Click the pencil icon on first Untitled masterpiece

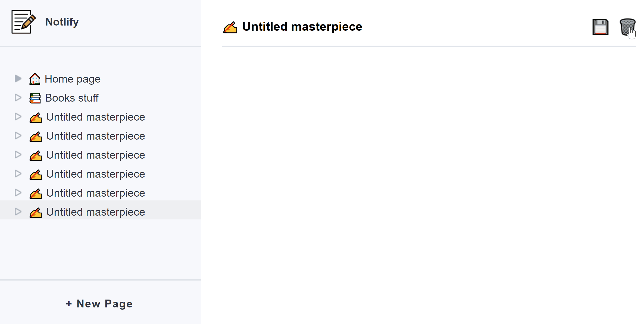pos(36,117)
